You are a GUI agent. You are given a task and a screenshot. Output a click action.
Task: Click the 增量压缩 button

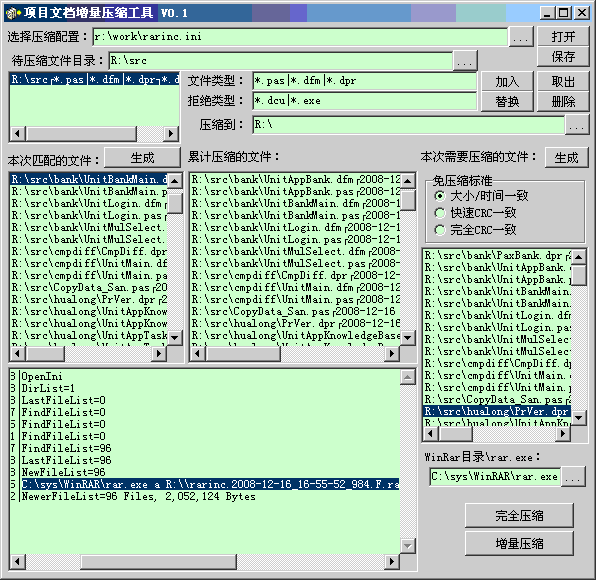point(519,544)
